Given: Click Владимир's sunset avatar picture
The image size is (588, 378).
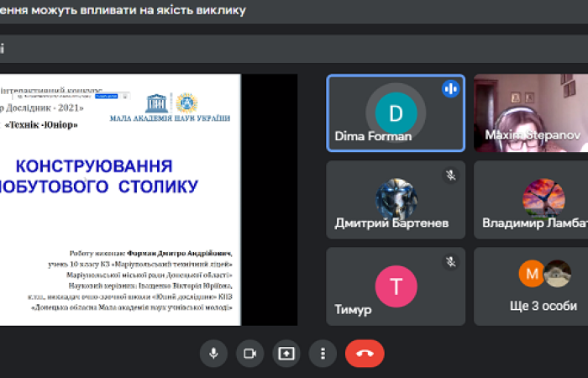Looking at the screenshot, I should tap(543, 198).
